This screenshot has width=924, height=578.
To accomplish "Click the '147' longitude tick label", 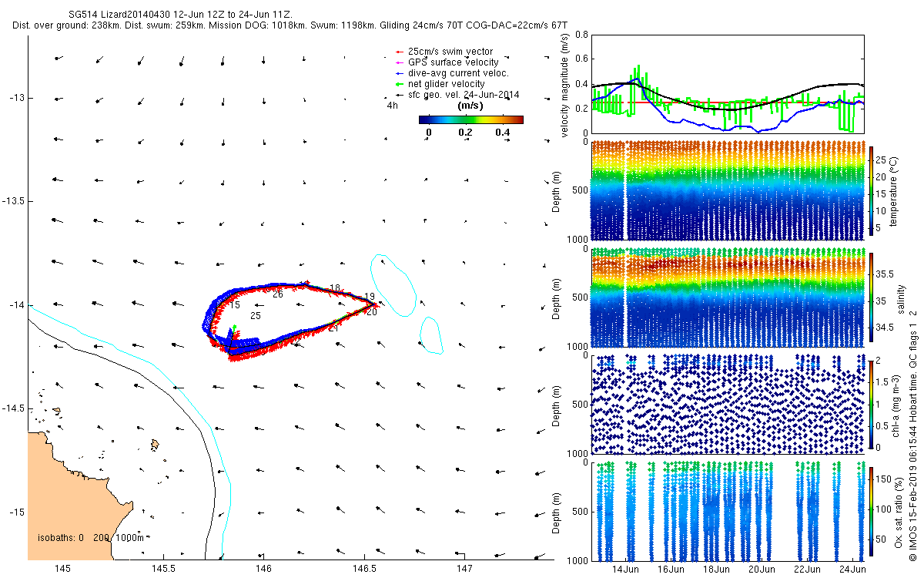I will pos(464,569).
